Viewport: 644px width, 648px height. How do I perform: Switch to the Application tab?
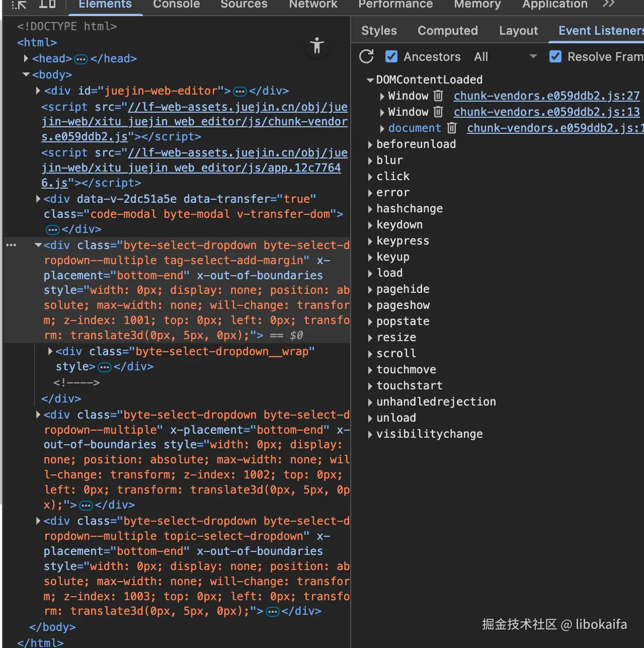[x=555, y=5]
